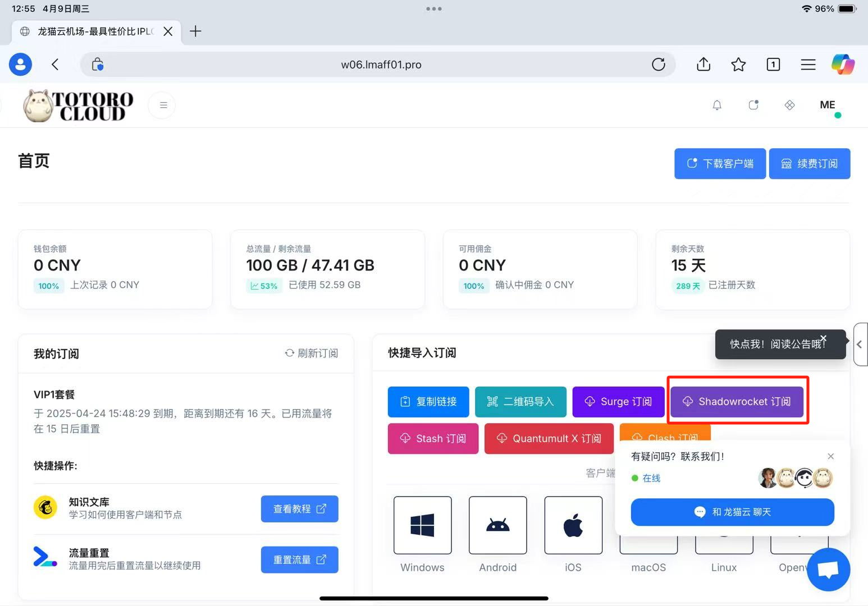Select the Windows client icon
Viewport: 868px width, 606px height.
tap(422, 525)
